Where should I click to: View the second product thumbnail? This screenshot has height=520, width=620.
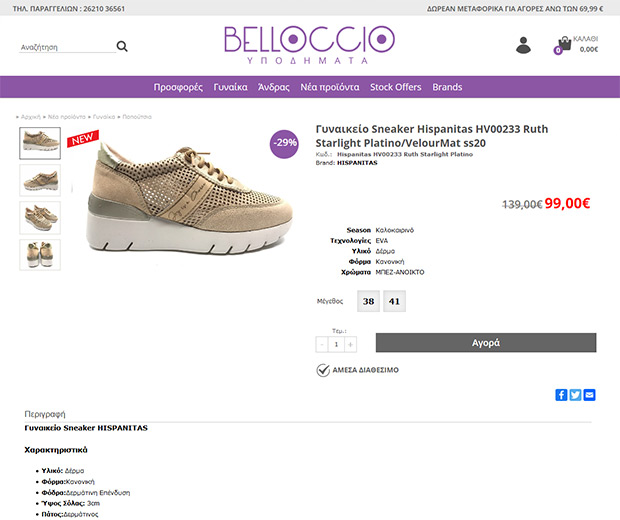[x=40, y=179]
